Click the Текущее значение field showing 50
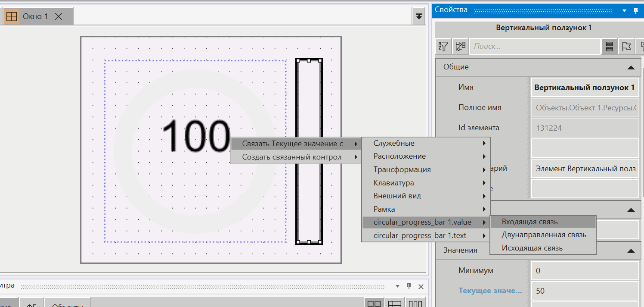The image size is (644, 307). click(585, 291)
